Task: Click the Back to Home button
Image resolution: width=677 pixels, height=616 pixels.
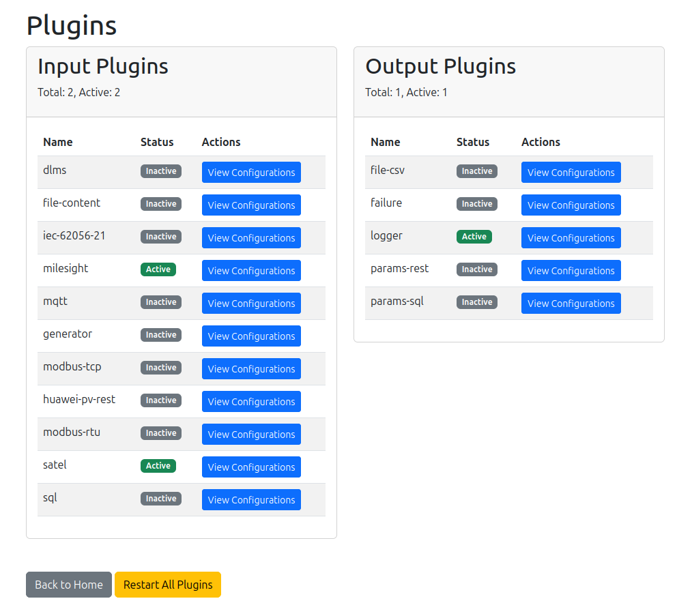Action: 69,585
